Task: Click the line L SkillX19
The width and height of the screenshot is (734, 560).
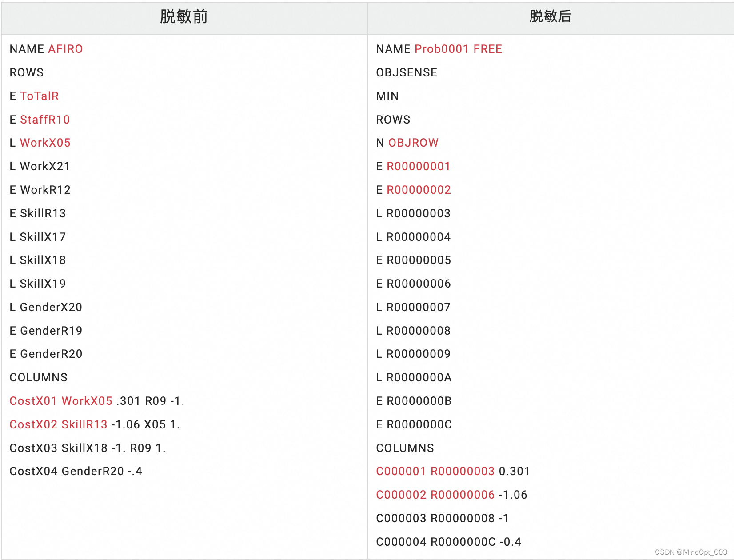Action: tap(38, 284)
